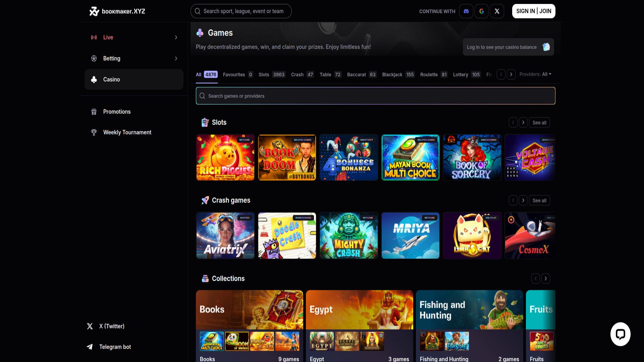Toggle the Blackjack category filter
This screenshot has height=362, width=644.
pyautogui.click(x=392, y=74)
